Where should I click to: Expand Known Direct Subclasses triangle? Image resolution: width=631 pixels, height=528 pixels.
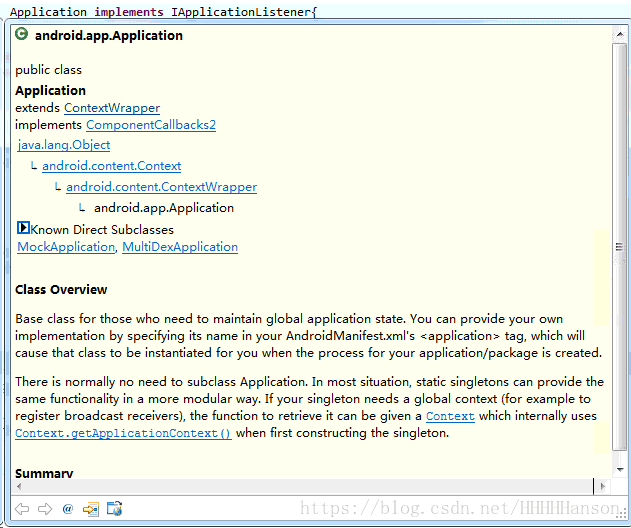tap(23, 228)
